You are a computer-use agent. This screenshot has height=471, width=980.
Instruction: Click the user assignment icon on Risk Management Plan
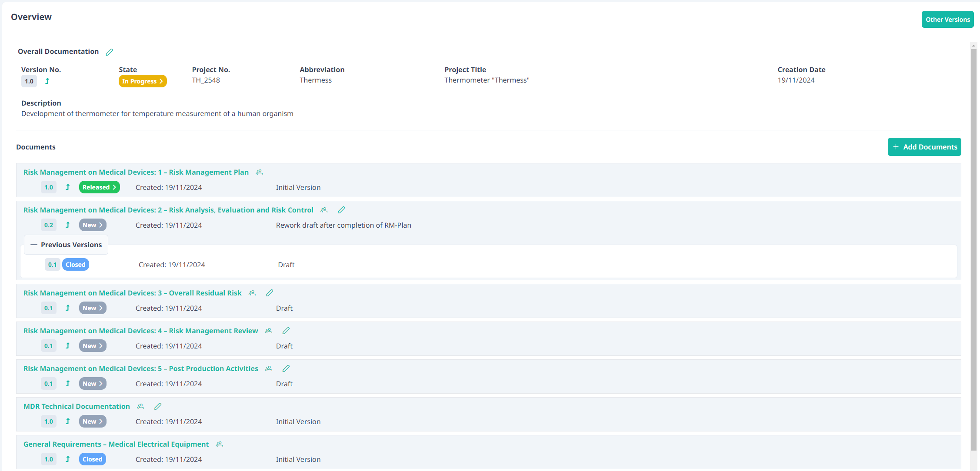point(259,172)
